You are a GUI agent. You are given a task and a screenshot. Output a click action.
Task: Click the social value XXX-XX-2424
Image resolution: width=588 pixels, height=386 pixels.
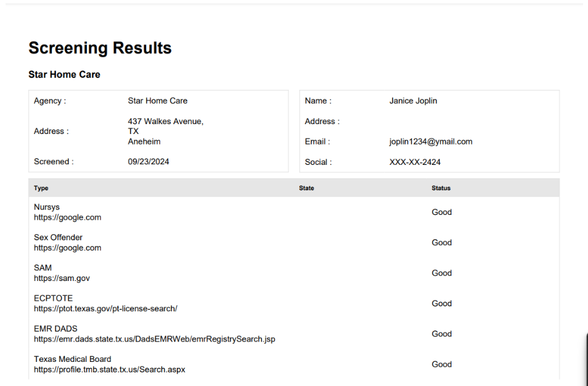(415, 162)
